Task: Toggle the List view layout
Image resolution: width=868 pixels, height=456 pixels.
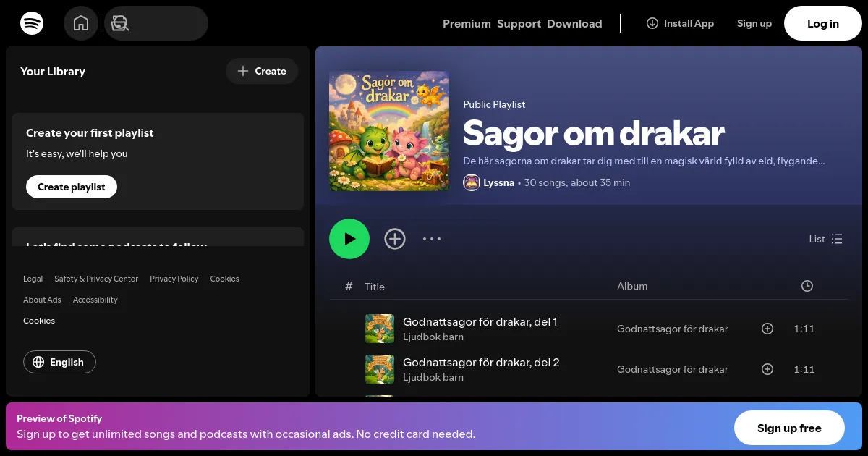Action: (825, 239)
